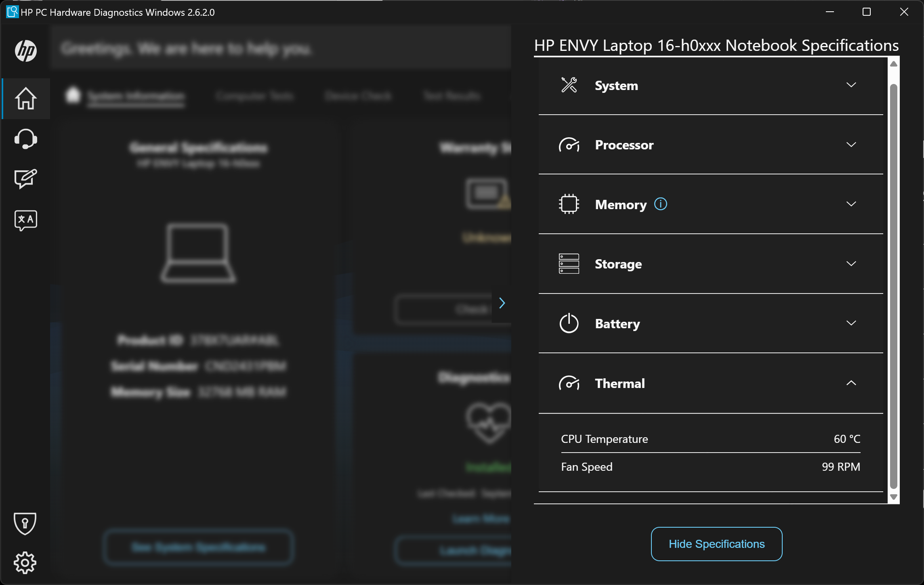Click the Processor gauge icon
The width and height of the screenshot is (924, 585).
coord(569,145)
